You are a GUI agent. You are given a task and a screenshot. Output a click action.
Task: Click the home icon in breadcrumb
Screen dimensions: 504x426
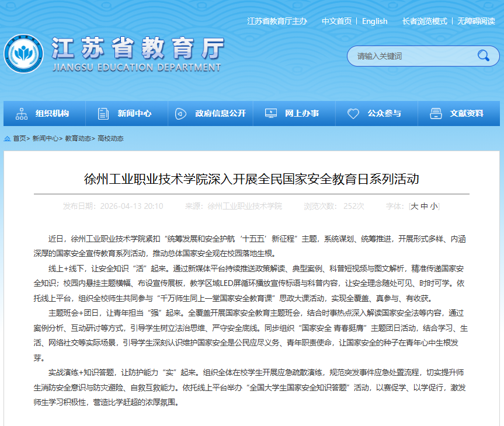7,139
